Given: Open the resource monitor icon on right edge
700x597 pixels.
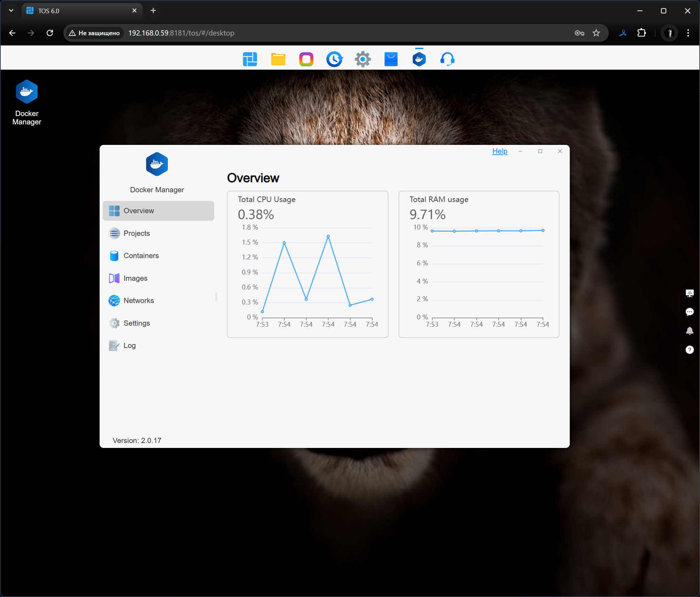Looking at the screenshot, I should pos(689,293).
